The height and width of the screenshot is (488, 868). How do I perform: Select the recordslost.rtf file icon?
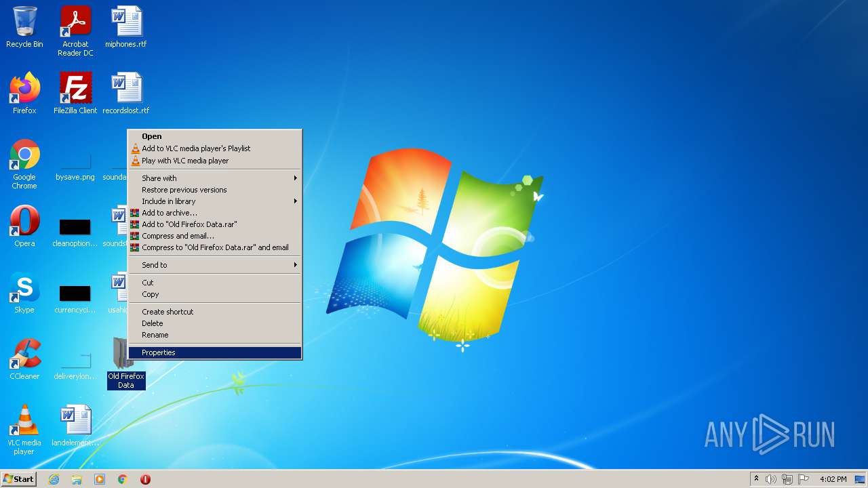coord(126,94)
